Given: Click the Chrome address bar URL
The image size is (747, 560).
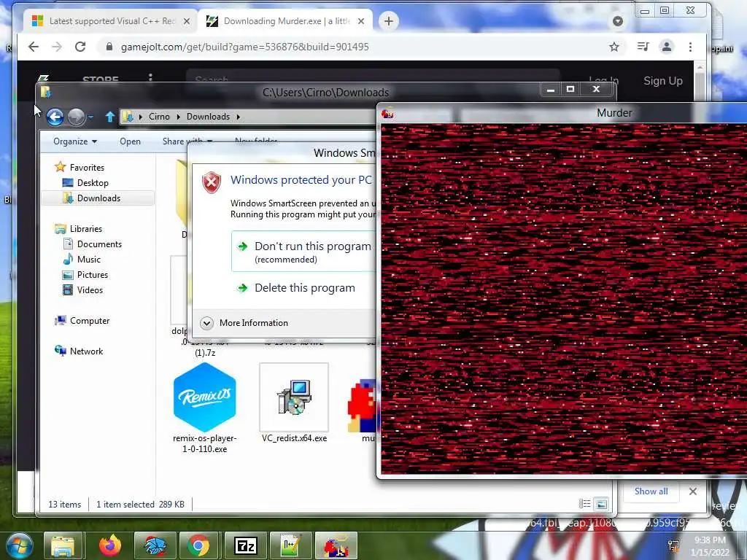Looking at the screenshot, I should pos(244,47).
